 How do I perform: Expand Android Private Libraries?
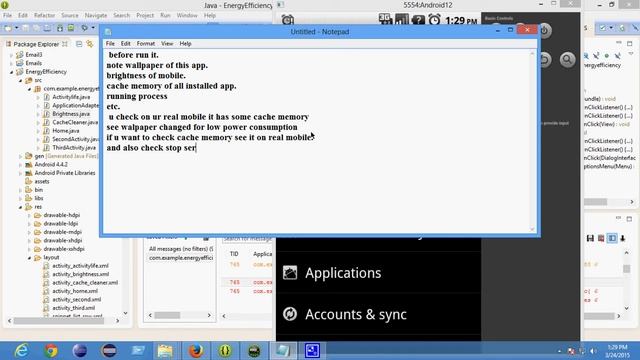click(20, 173)
